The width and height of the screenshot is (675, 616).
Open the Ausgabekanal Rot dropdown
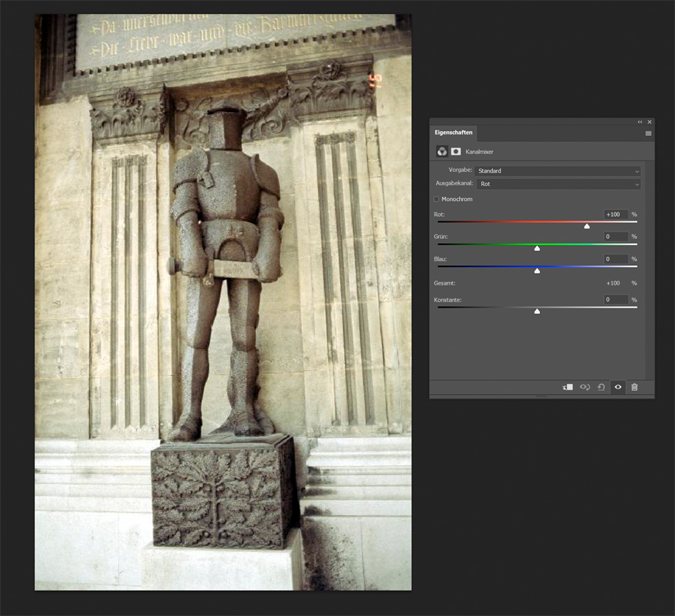click(x=558, y=184)
